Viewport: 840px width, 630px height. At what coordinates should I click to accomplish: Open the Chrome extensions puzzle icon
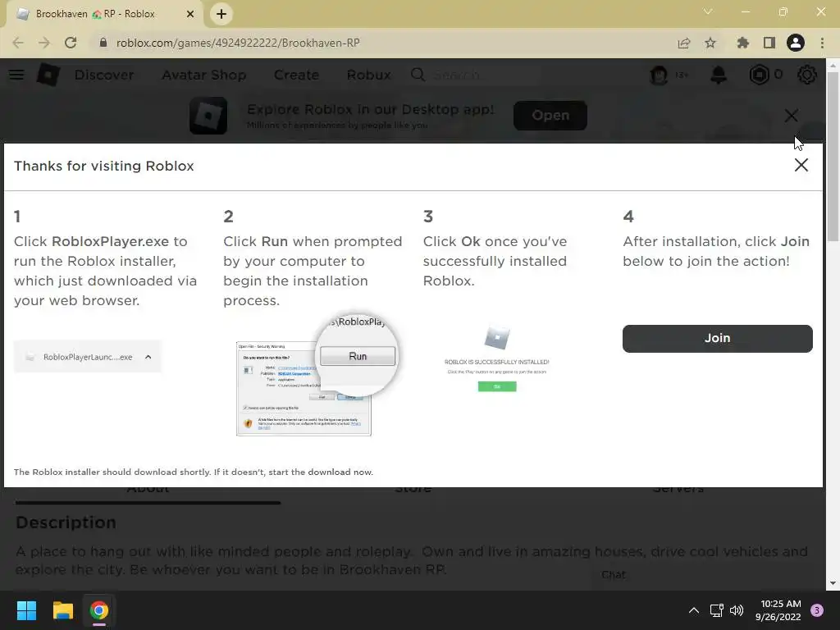pyautogui.click(x=742, y=43)
